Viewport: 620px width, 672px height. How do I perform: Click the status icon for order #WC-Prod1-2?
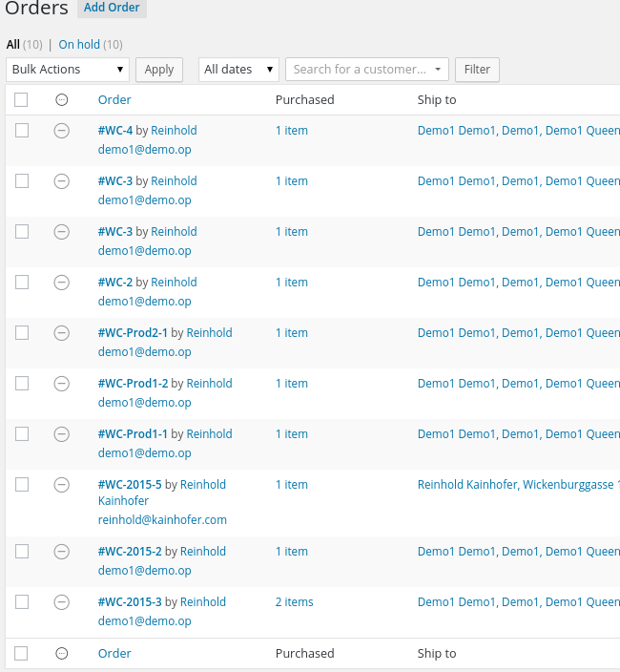click(62, 384)
